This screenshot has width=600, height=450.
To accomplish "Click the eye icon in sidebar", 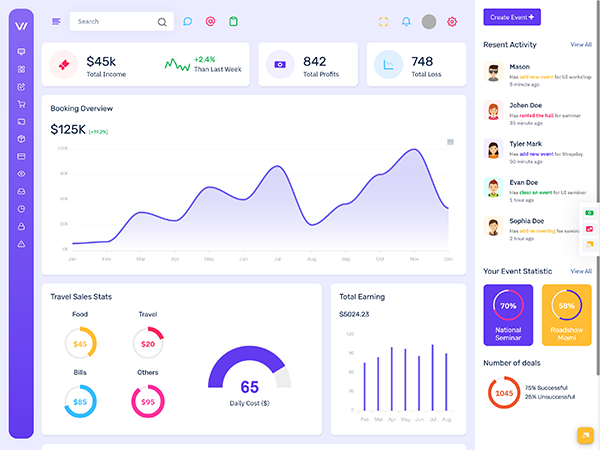I will [x=21, y=174].
